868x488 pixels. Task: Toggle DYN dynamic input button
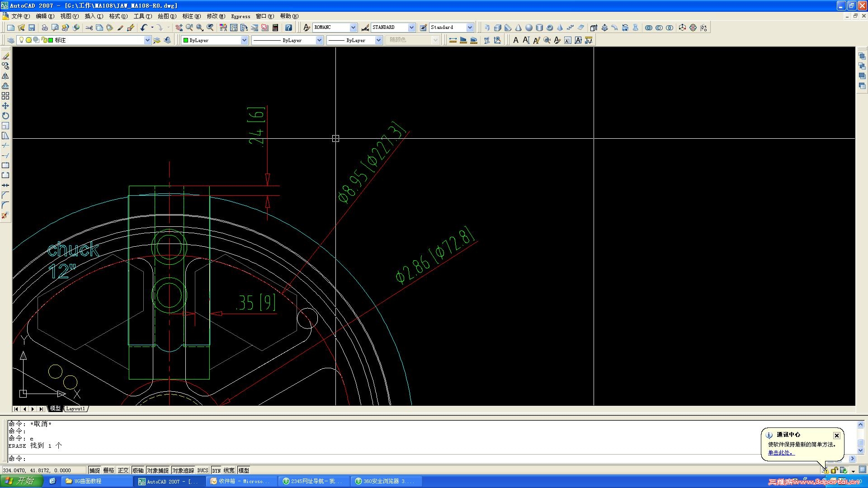coord(216,470)
